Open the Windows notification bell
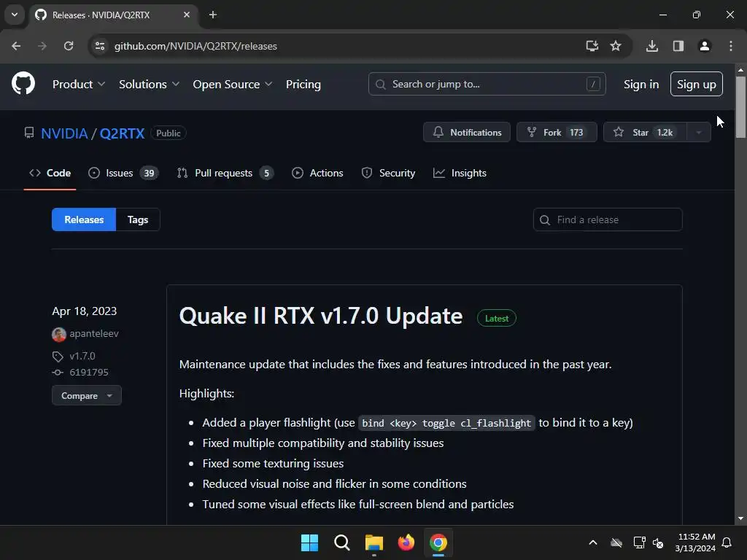747x560 pixels. tap(727, 542)
